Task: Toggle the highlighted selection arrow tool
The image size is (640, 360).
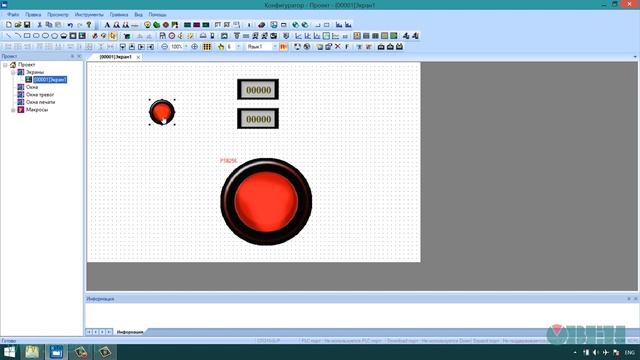Action: [x=113, y=36]
